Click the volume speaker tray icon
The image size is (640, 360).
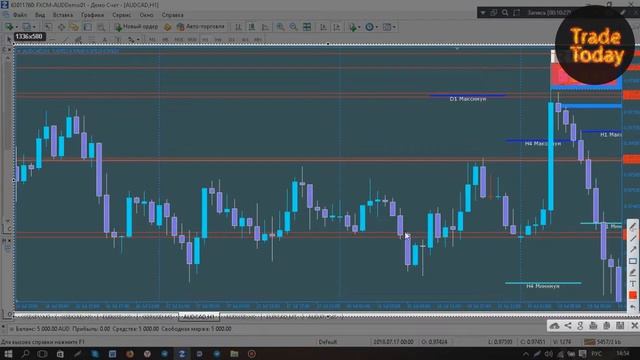(549, 354)
